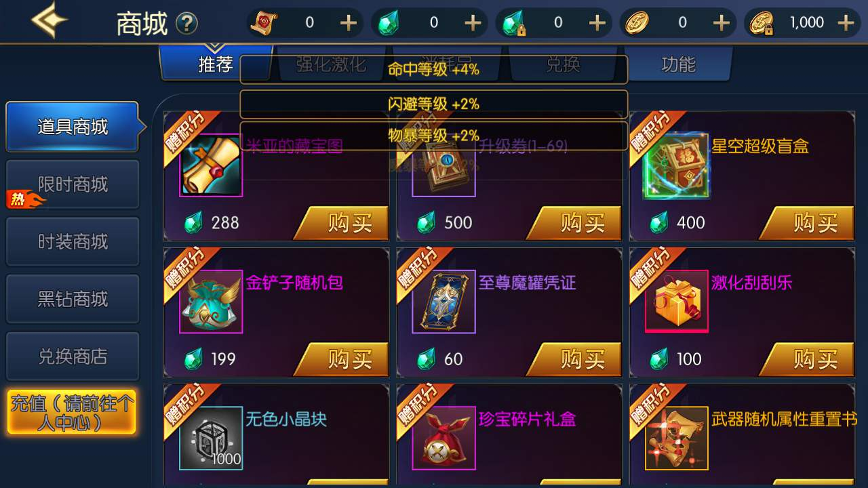Switch to the 功能 tab
The image size is (868, 488).
pyautogui.click(x=678, y=64)
